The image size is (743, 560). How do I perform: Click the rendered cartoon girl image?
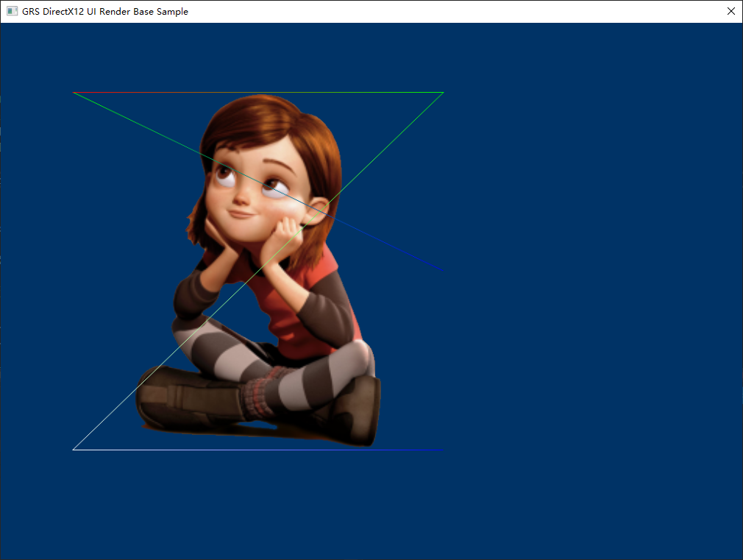tap(258, 270)
